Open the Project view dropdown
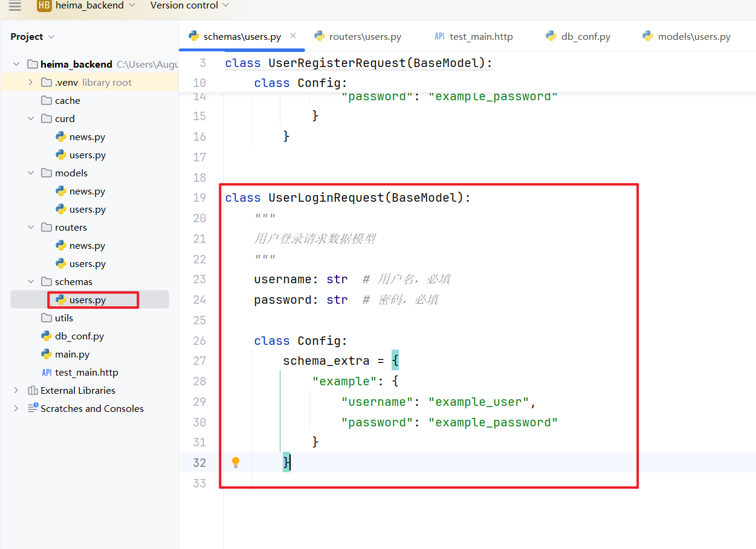Screen dimensions: 756x549 pos(33,37)
